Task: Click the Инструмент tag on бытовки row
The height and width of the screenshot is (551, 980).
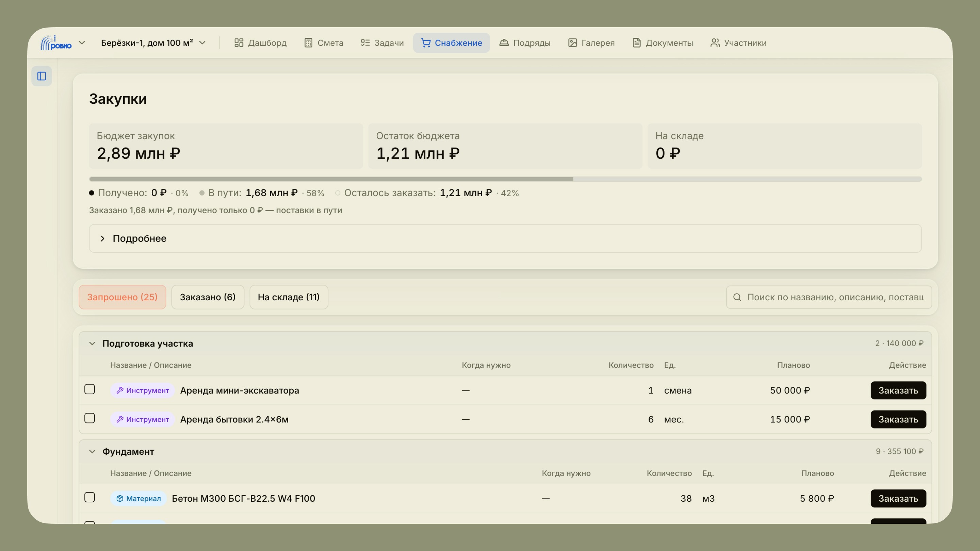Action: coord(143,419)
